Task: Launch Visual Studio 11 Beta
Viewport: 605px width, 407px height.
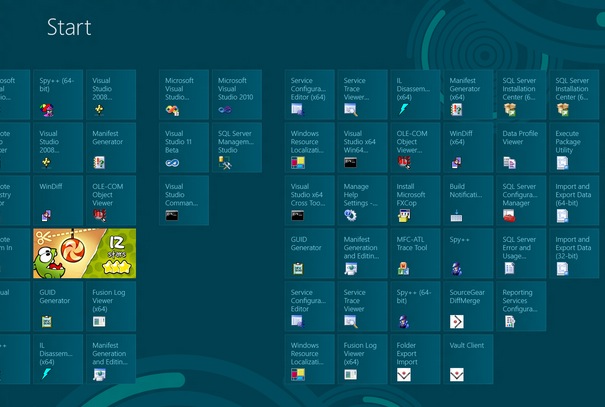Action: point(184,147)
